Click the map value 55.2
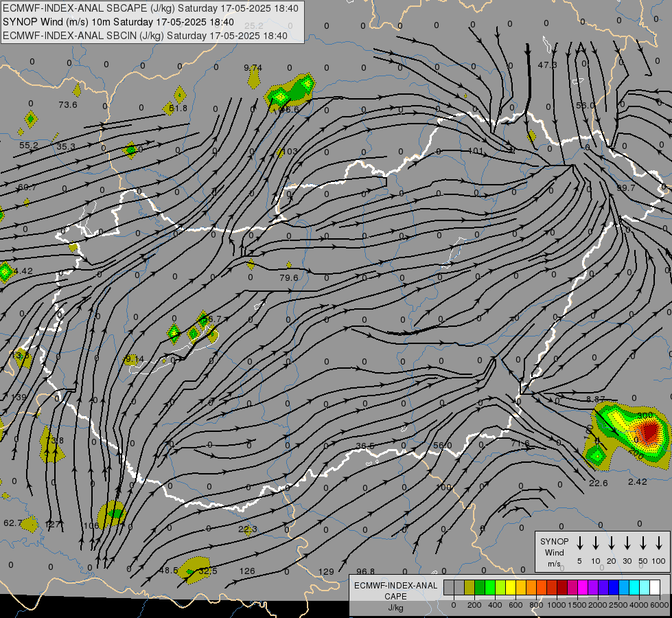The width and height of the screenshot is (672, 618). coord(29,146)
